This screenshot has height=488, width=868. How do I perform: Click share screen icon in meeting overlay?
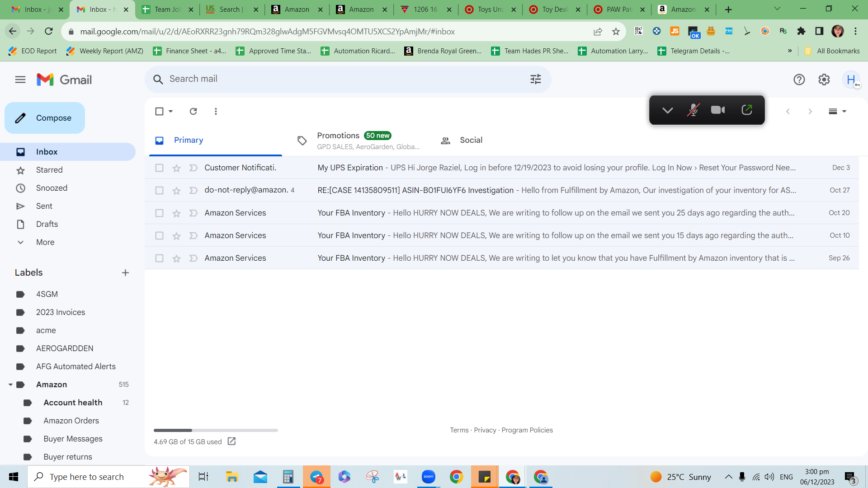coord(747,110)
